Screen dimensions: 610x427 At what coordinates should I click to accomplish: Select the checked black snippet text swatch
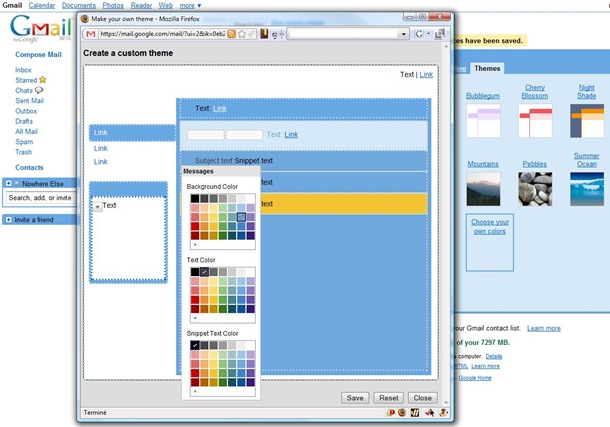(x=195, y=345)
